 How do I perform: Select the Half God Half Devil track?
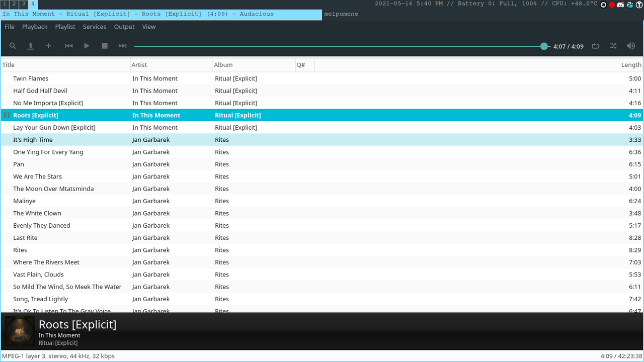(x=322, y=90)
